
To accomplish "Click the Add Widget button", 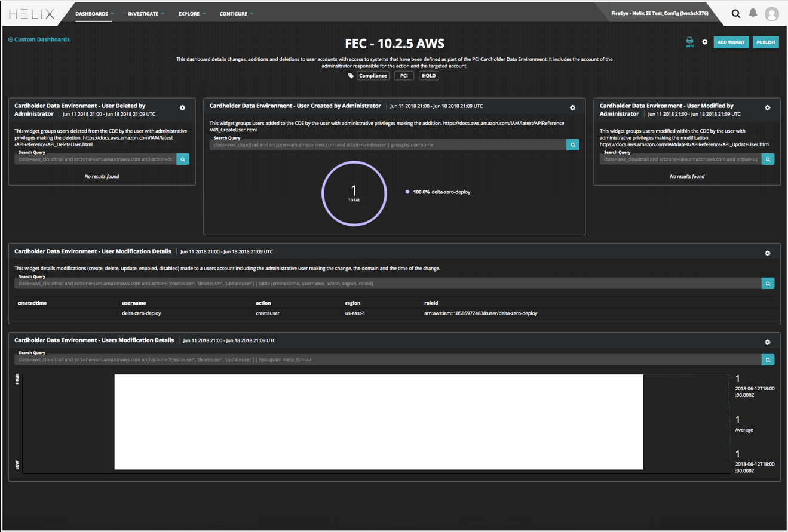I will click(731, 42).
